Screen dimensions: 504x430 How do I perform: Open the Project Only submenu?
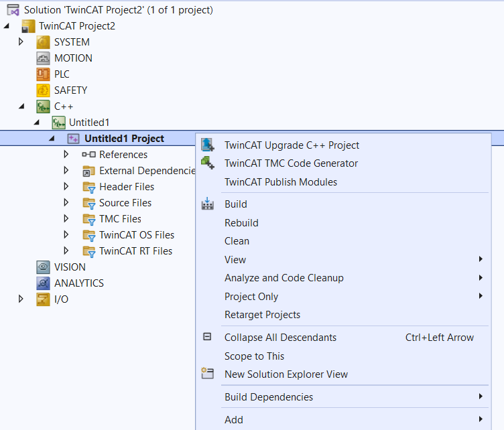(x=343, y=297)
